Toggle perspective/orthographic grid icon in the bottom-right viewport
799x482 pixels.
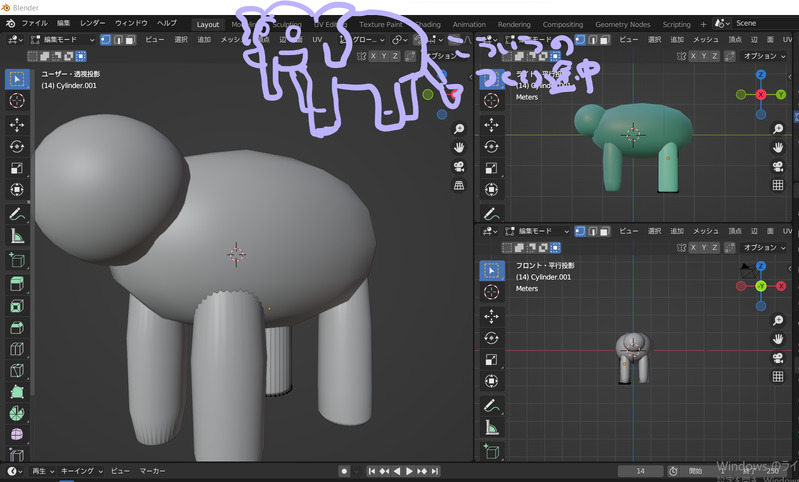coord(777,377)
